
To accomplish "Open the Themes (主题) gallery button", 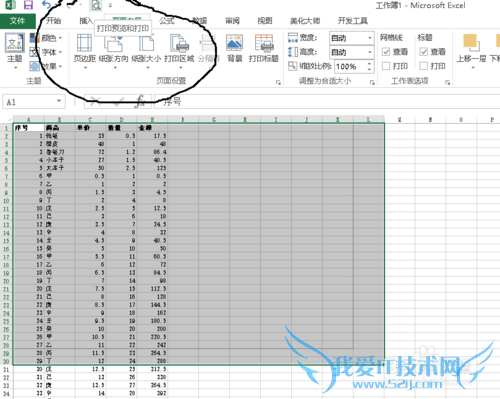I will click(15, 50).
